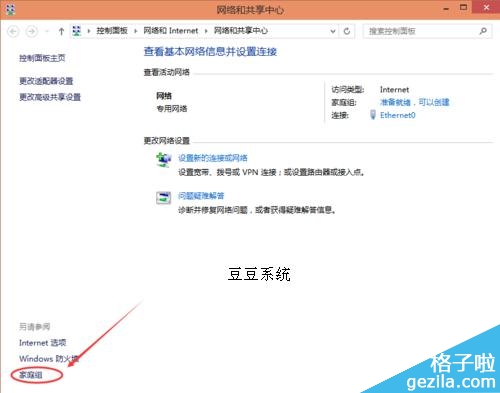
Task: Expand chevron after 网络和 Internet breadcrumb
Action: pyautogui.click(x=206, y=31)
